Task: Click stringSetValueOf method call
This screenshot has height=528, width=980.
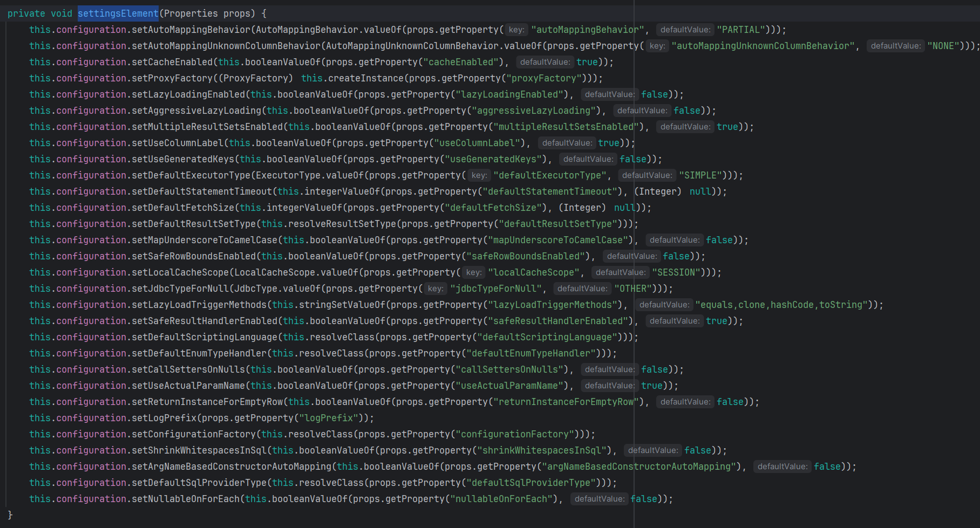Action: coord(342,305)
